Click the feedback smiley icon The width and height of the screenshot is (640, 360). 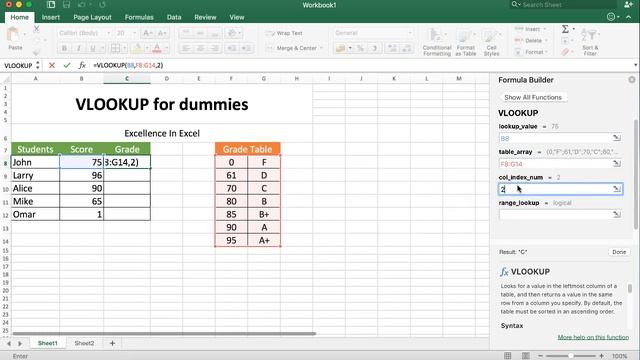pos(611,17)
